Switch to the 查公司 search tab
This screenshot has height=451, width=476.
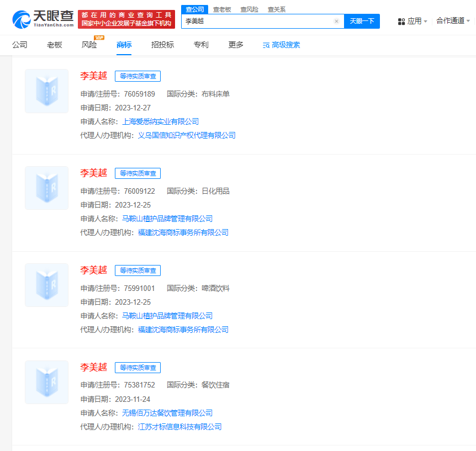point(194,9)
